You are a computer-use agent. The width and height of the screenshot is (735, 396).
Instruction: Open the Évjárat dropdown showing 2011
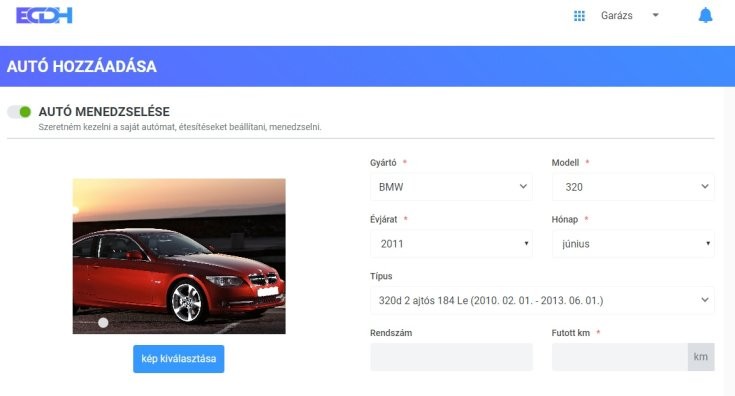pyautogui.click(x=451, y=244)
